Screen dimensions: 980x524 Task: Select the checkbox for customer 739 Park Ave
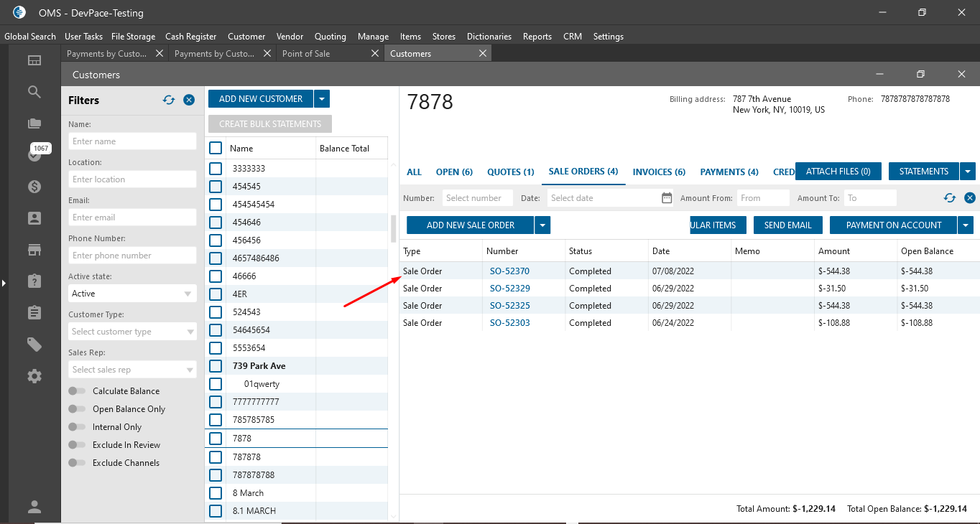tap(216, 366)
